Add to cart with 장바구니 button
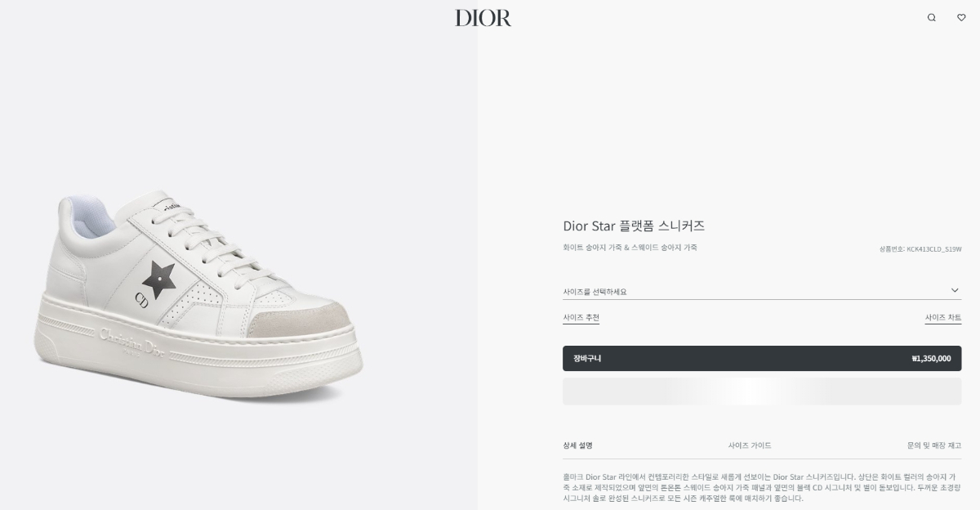Viewport: 980px width, 510px height. point(762,358)
